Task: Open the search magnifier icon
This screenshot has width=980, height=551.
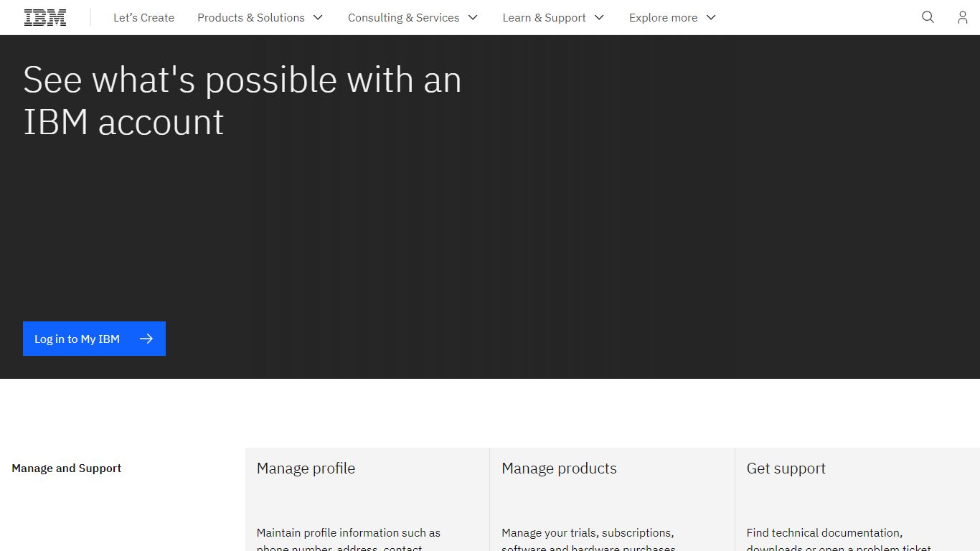Action: 928,17
